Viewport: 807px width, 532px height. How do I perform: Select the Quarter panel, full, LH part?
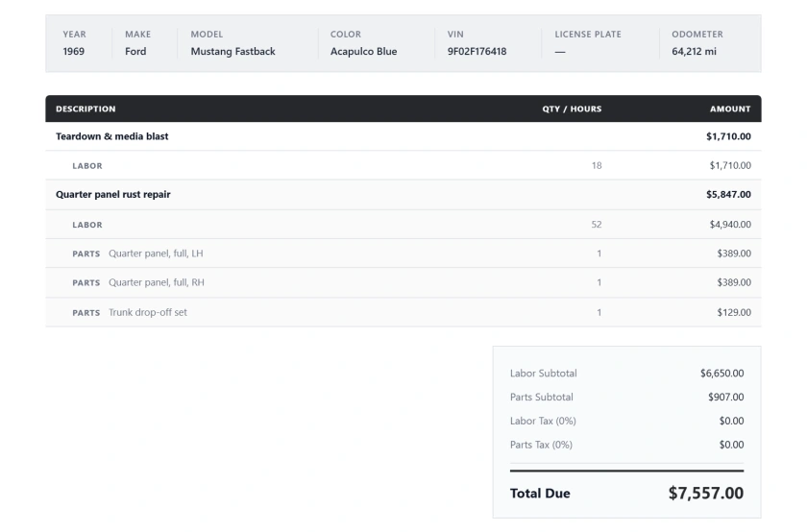(x=156, y=254)
